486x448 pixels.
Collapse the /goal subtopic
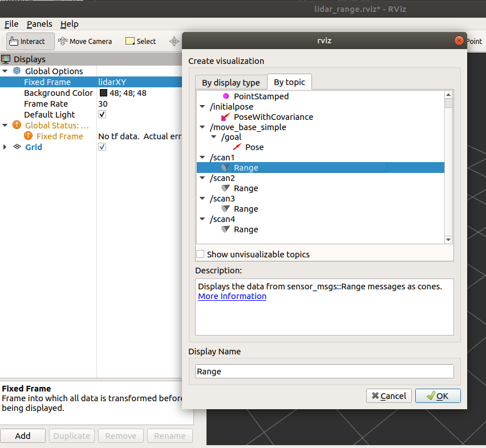coord(213,137)
